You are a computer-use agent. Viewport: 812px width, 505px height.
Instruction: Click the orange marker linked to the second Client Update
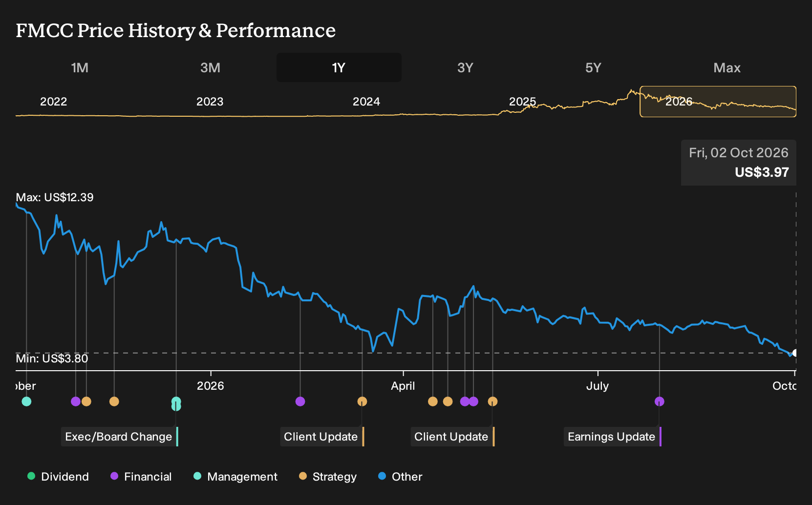(x=492, y=401)
